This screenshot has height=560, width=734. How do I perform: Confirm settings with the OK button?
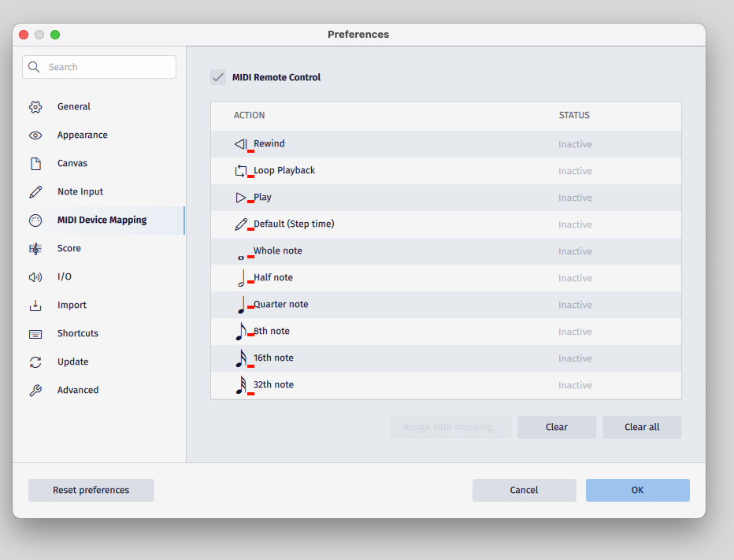point(637,490)
